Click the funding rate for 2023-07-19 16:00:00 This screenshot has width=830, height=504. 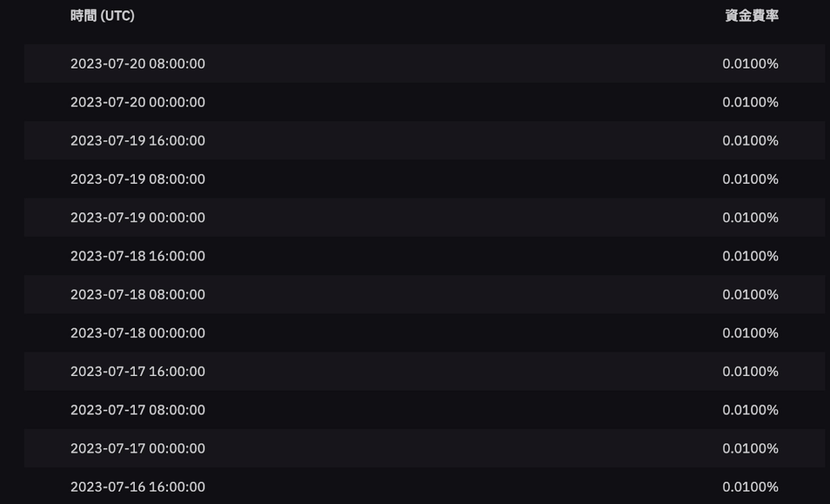[x=750, y=140]
